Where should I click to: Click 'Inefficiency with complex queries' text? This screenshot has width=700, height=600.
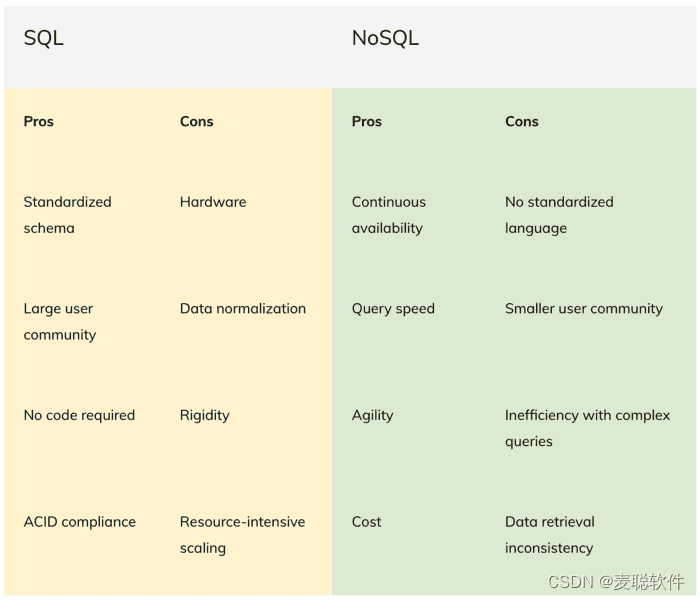(587, 428)
